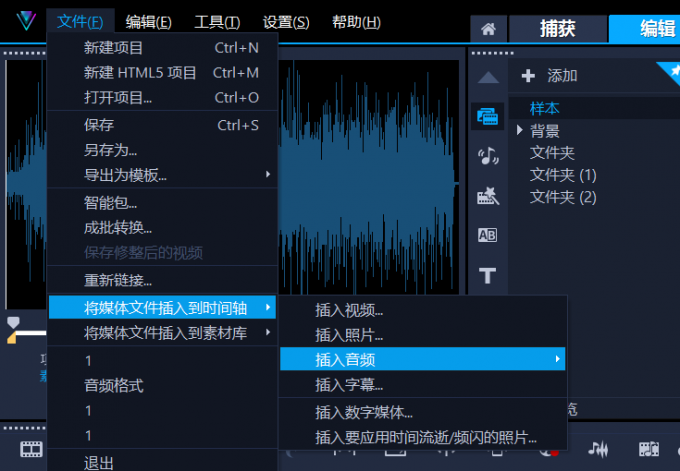
Task: Open the Instant Project template icon
Action: pyautogui.click(x=488, y=196)
